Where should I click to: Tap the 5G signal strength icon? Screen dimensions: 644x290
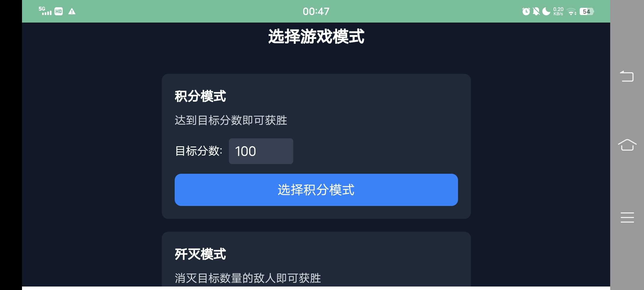coord(45,11)
